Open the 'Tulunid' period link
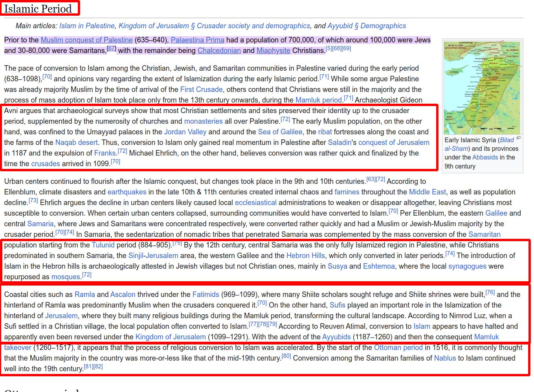 click(x=103, y=245)
